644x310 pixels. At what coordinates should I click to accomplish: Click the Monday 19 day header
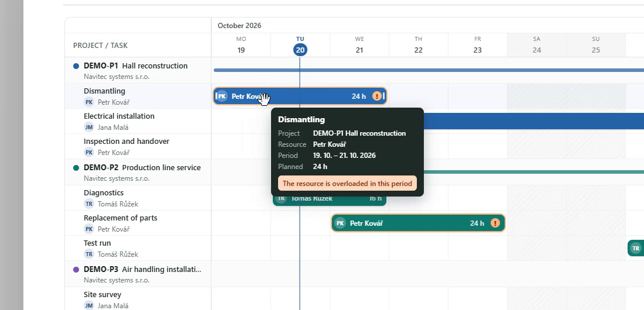(241, 45)
